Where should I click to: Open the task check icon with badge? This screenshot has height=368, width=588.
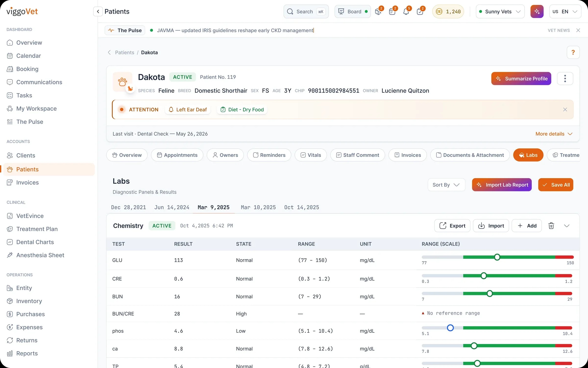point(420,12)
